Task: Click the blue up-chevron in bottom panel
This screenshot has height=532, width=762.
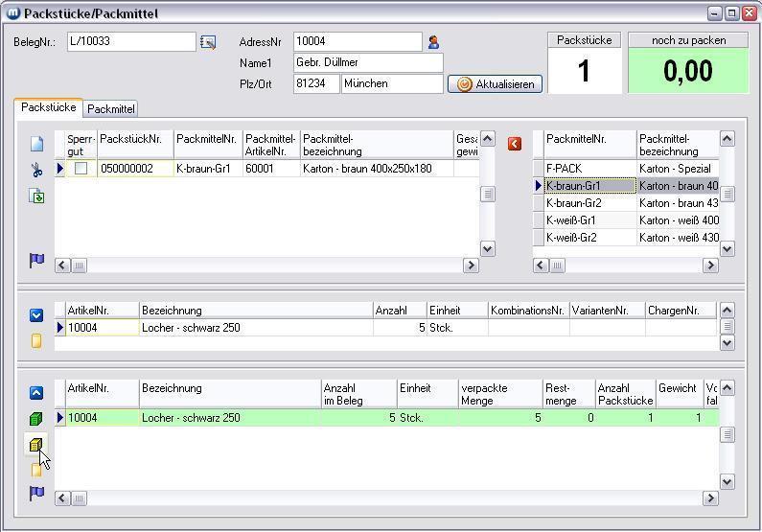Action: pyautogui.click(x=36, y=393)
